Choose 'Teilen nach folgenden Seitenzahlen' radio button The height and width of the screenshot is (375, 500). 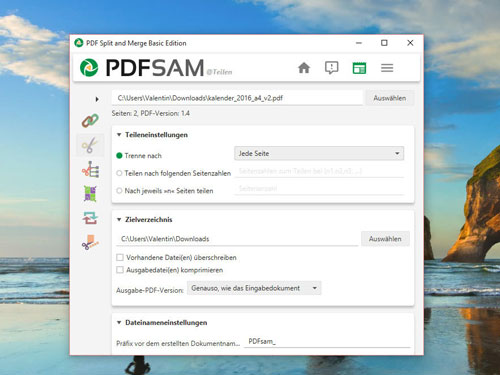pos(119,173)
